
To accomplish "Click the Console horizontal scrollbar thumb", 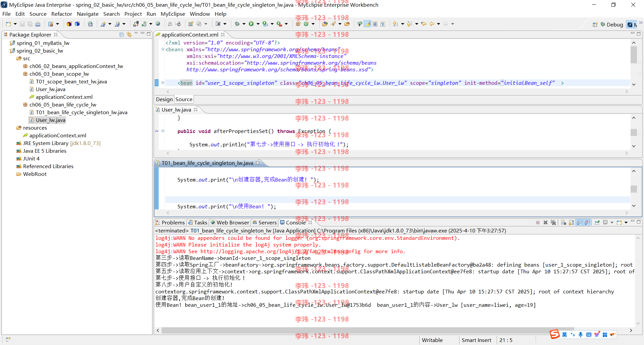I will pos(368,330).
